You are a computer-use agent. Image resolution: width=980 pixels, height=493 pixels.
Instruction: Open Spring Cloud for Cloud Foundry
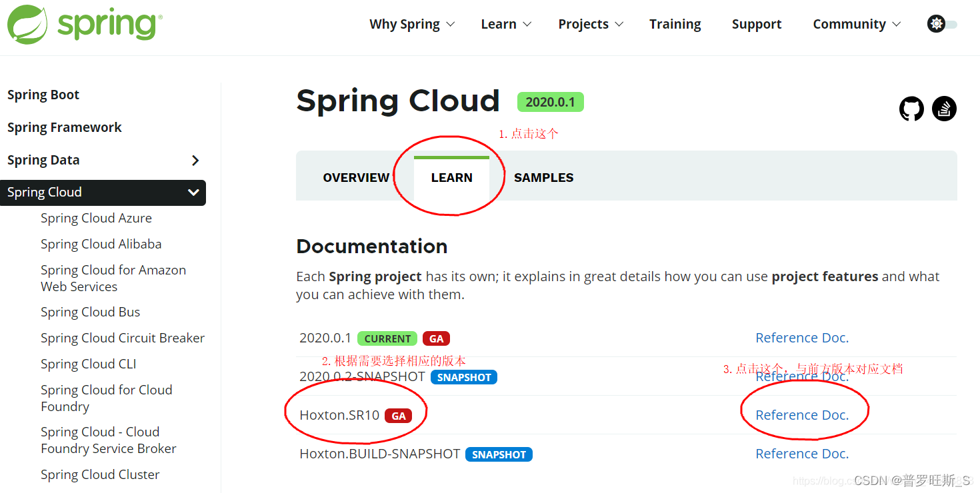pyautogui.click(x=107, y=398)
